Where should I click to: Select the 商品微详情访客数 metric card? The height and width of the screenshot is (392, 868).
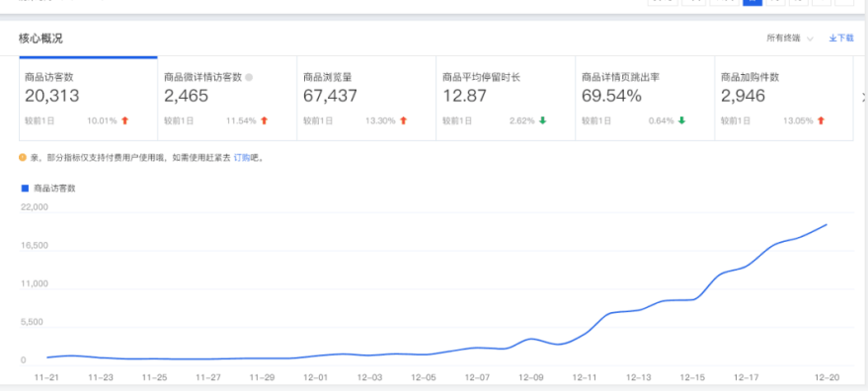tap(227, 99)
